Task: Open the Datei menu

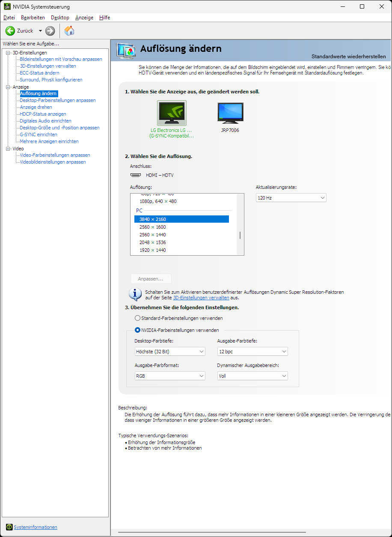Action: [9, 18]
